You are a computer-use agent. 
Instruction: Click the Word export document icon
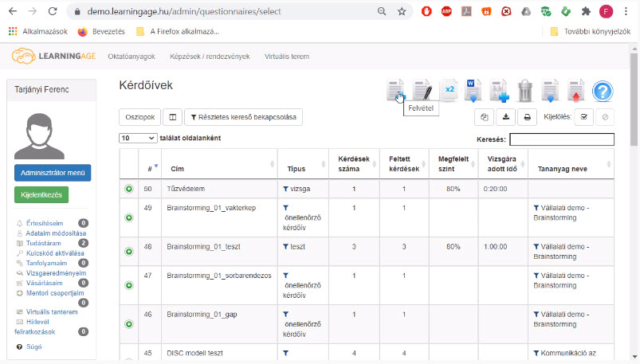click(473, 90)
